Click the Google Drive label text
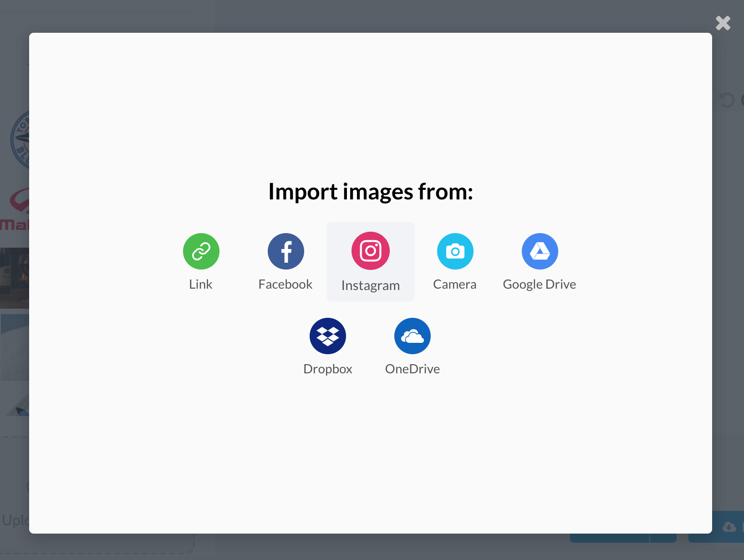744x560 pixels. point(540,284)
